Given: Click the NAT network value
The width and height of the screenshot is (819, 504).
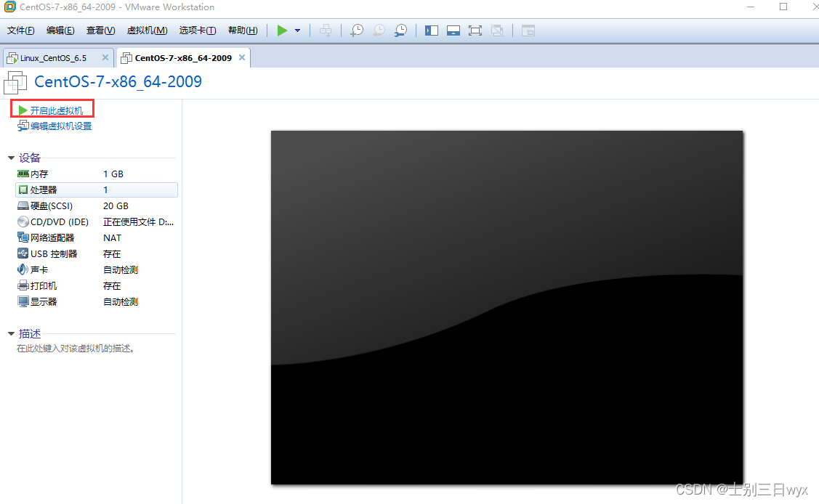Looking at the screenshot, I should click(113, 238).
